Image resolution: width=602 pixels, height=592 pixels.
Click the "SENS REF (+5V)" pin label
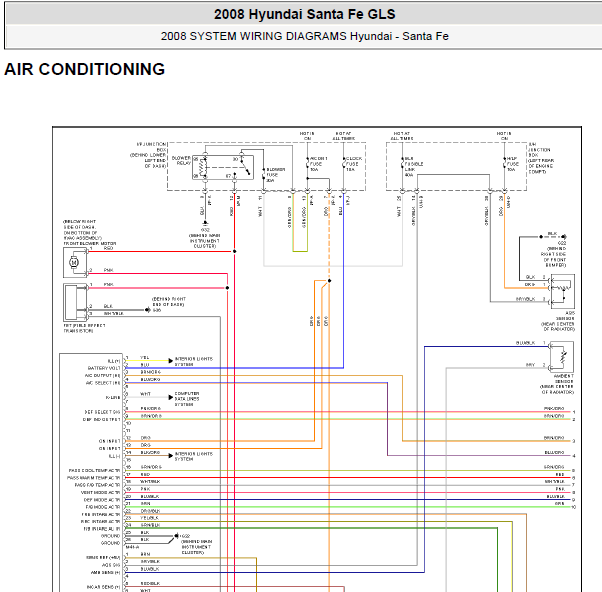(103, 557)
